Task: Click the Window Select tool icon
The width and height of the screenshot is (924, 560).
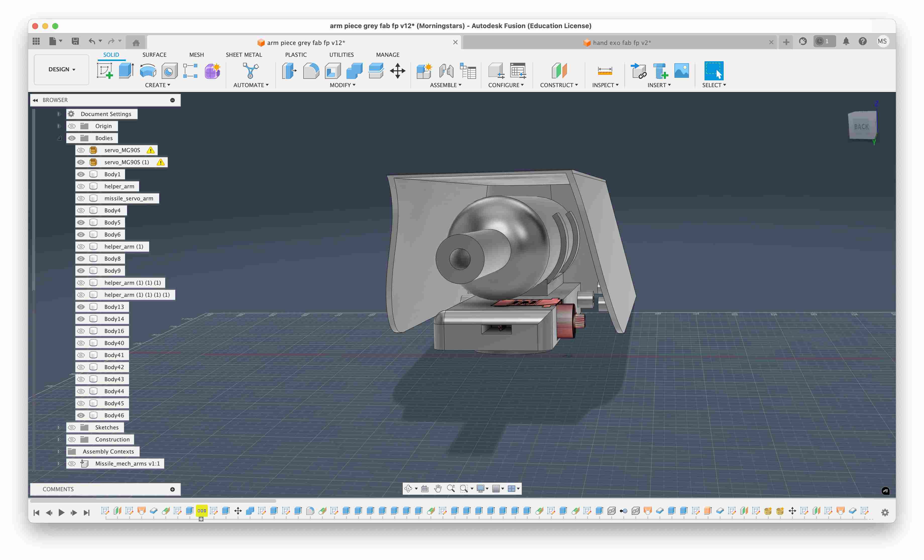Action: point(714,71)
